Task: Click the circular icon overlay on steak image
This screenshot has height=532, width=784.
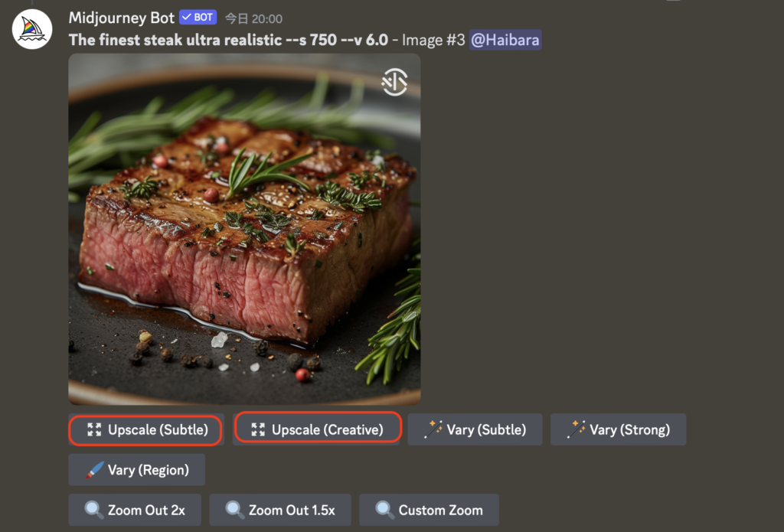Action: pos(394,82)
